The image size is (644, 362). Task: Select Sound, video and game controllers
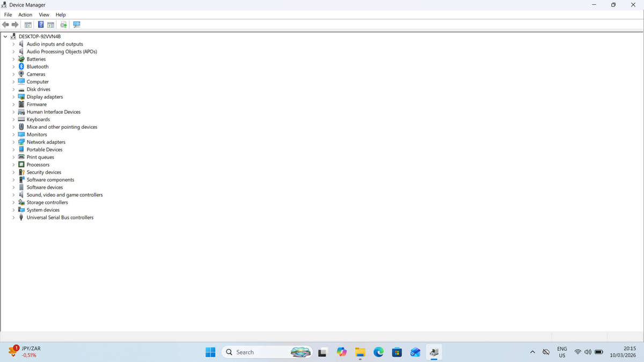click(64, 195)
